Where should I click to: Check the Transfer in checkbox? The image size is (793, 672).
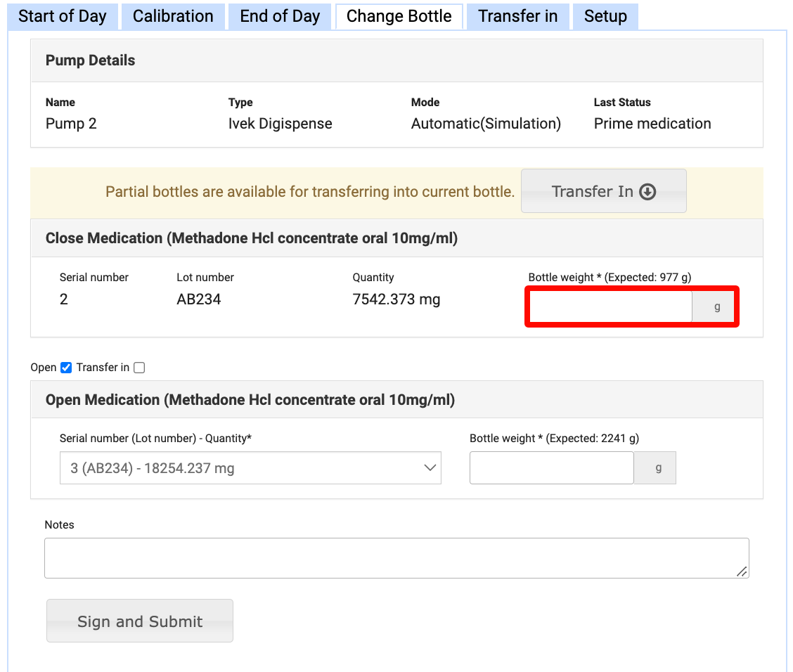[139, 368]
